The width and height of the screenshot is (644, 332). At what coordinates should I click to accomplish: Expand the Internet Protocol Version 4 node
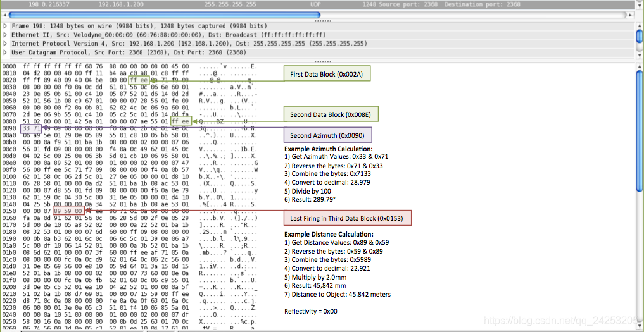tap(5, 44)
